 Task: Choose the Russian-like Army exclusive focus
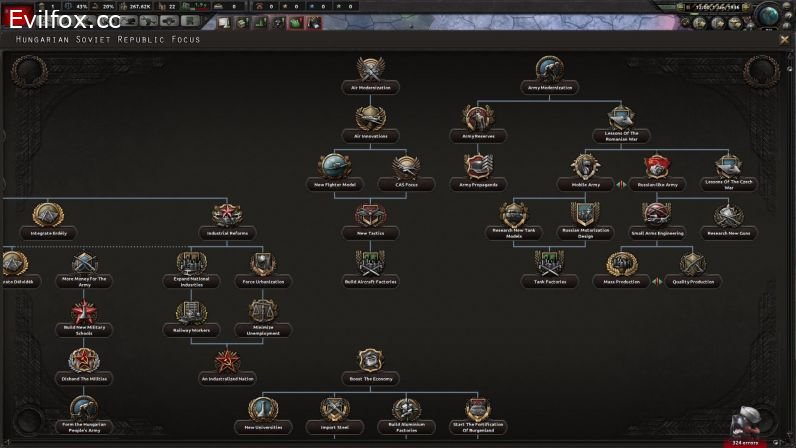tap(657, 168)
